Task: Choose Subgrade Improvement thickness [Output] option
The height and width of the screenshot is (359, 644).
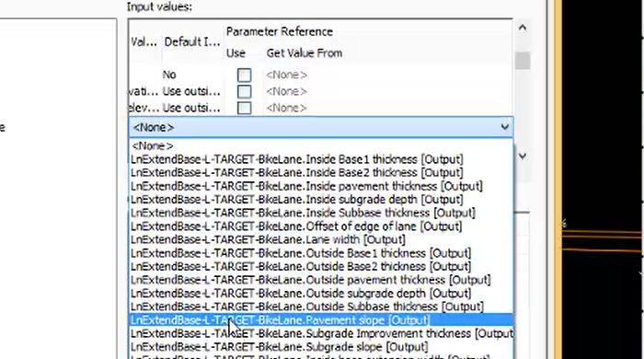Action: (321, 333)
